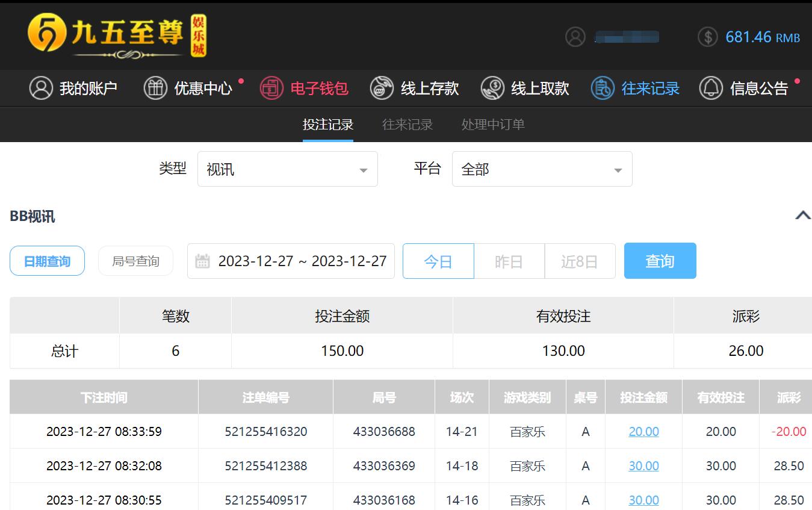Open 优惠中心 menu item
The image size is (812, 510).
click(x=188, y=88)
